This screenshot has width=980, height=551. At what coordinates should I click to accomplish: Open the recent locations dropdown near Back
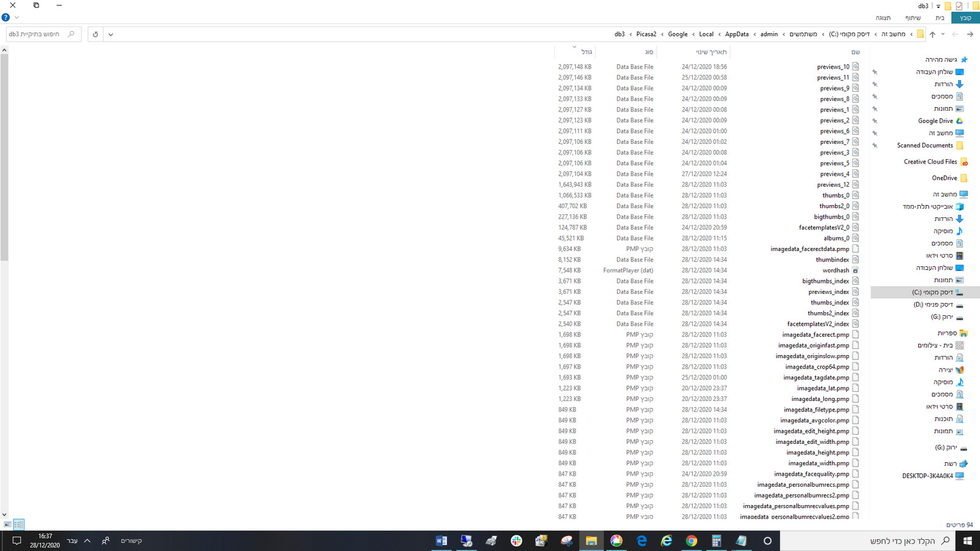pos(943,34)
